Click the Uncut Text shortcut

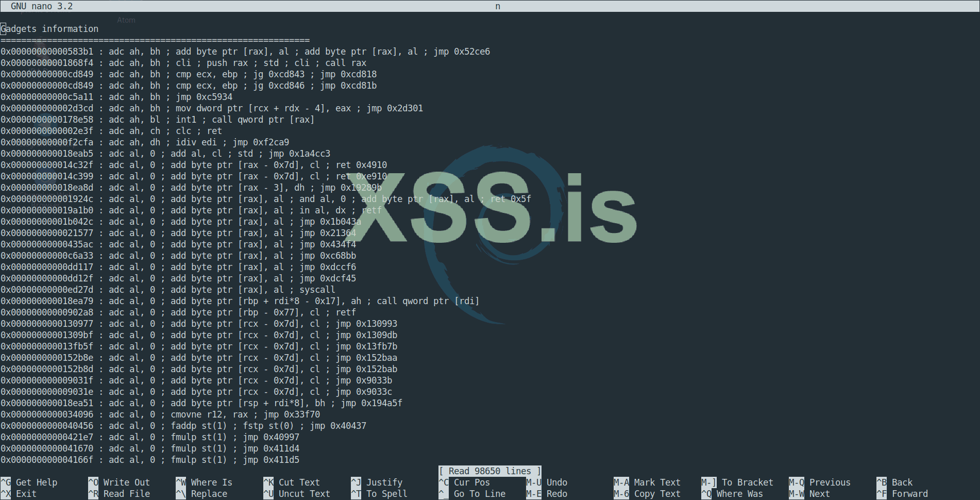[x=297, y=494]
